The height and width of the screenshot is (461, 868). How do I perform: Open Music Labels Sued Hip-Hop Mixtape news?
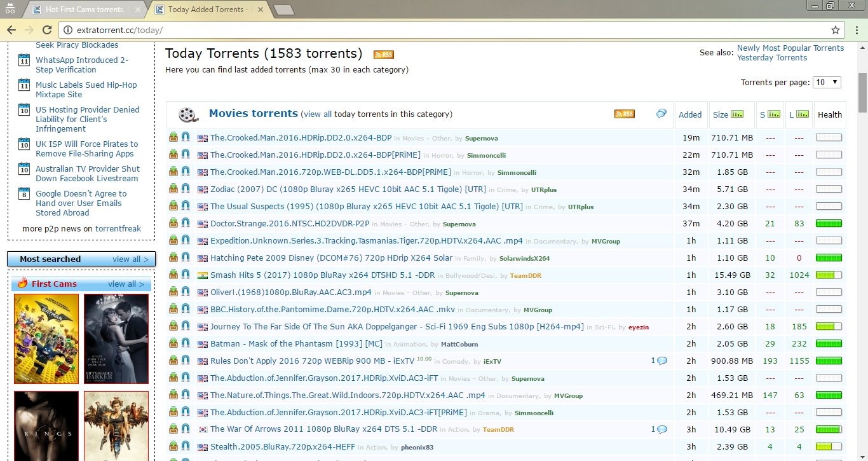pos(86,90)
